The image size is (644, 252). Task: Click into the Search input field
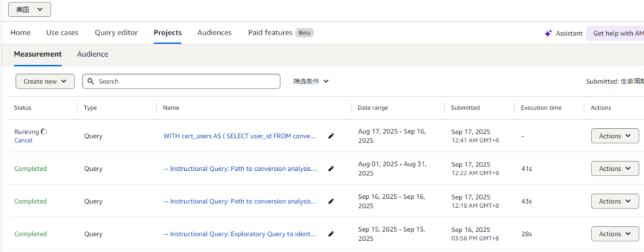[x=185, y=81]
